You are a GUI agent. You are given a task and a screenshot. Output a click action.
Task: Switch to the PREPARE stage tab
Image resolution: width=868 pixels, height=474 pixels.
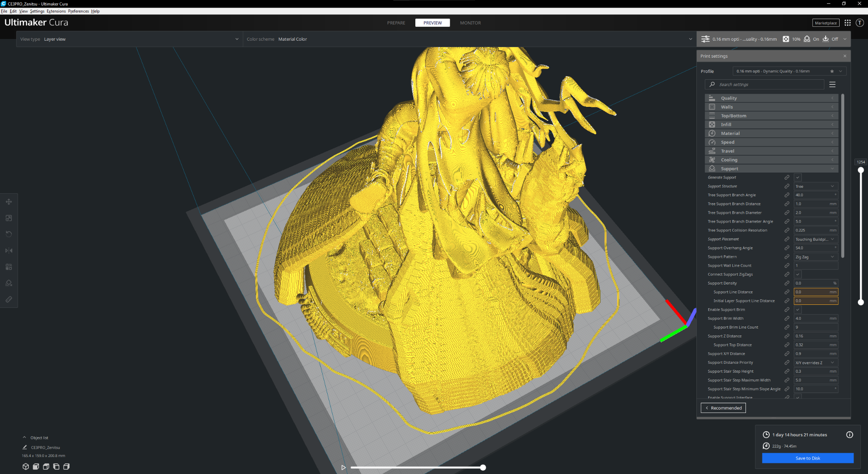coord(396,23)
